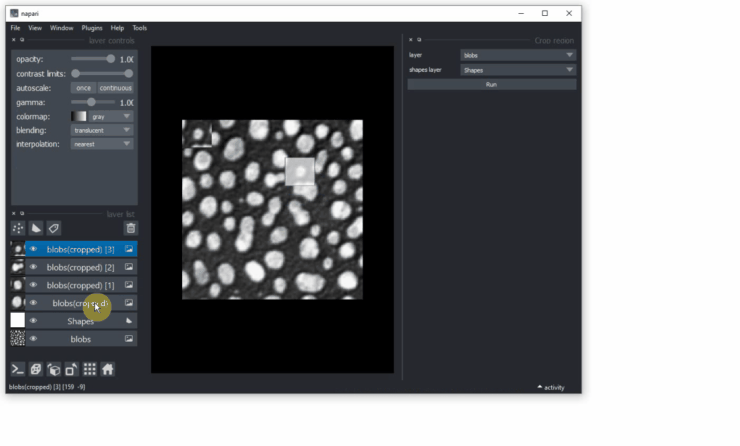Viewport: 740px width, 446px height.
Task: Open the layer dropdown in Crop region
Action: [518, 55]
